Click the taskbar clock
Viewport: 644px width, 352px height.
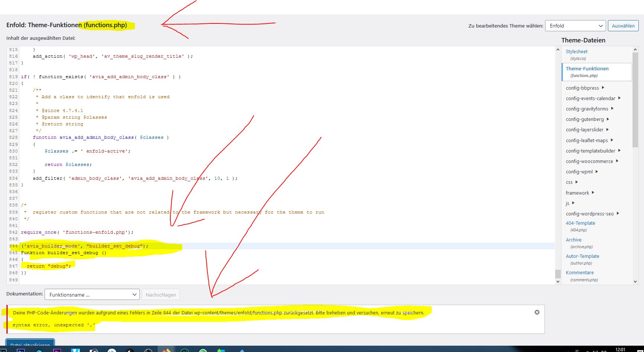[x=620, y=350]
